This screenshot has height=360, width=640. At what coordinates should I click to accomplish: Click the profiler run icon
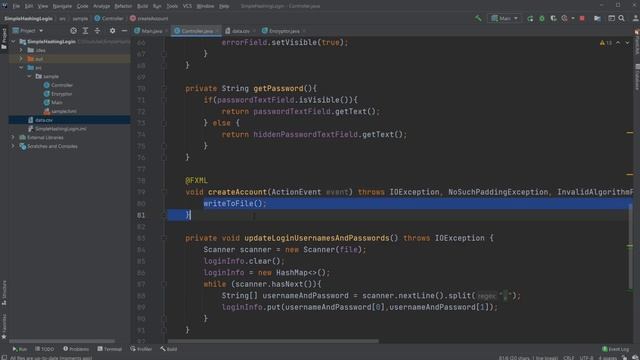[x=564, y=18]
